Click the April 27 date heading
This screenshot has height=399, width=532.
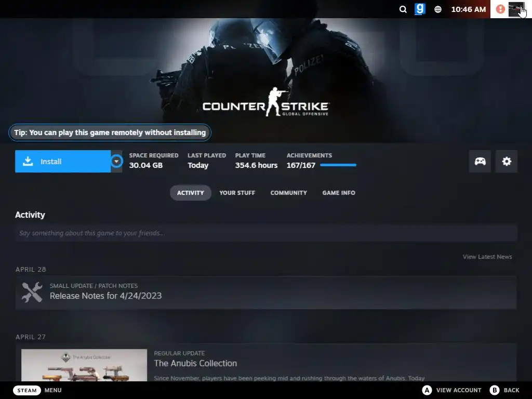[x=31, y=337]
